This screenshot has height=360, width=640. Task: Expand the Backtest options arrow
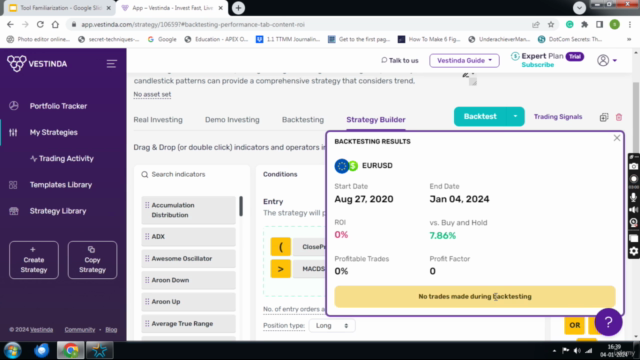515,116
